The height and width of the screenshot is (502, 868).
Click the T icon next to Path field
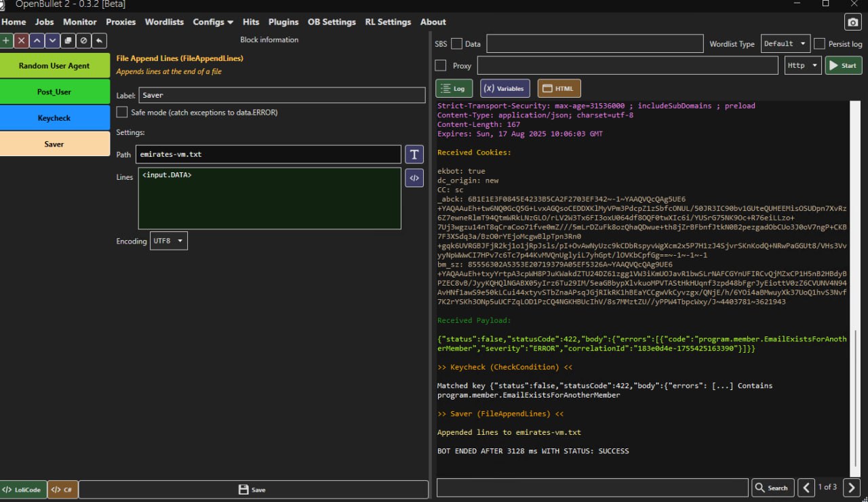point(414,154)
